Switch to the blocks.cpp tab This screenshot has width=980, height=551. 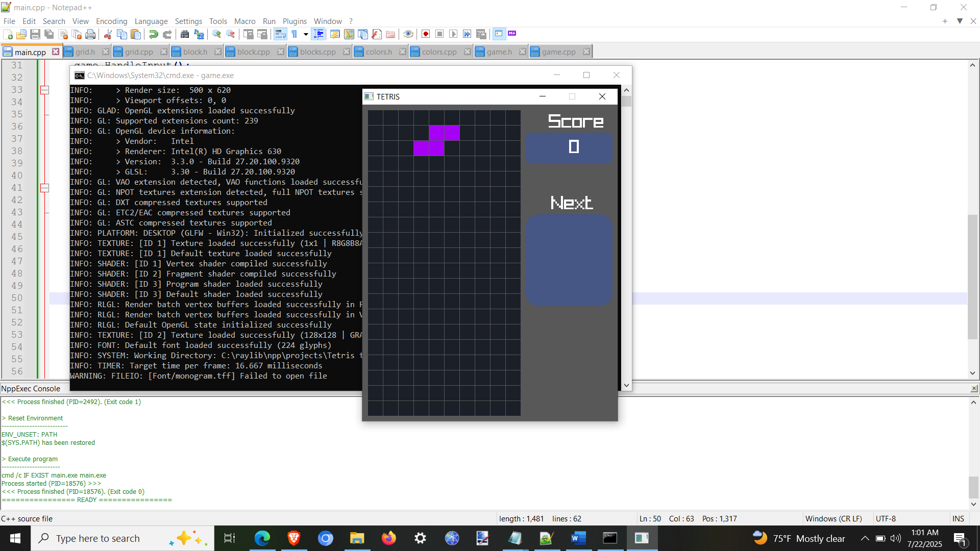click(317, 52)
